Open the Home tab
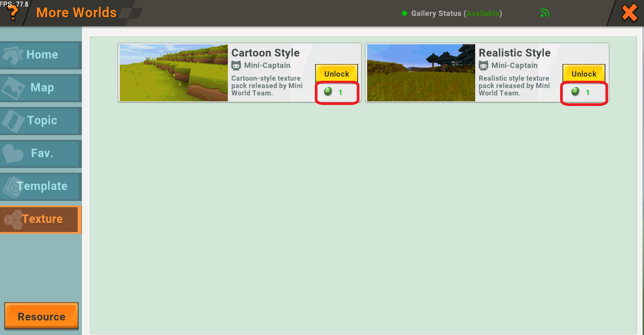Image resolution: width=644 pixels, height=335 pixels. point(41,55)
